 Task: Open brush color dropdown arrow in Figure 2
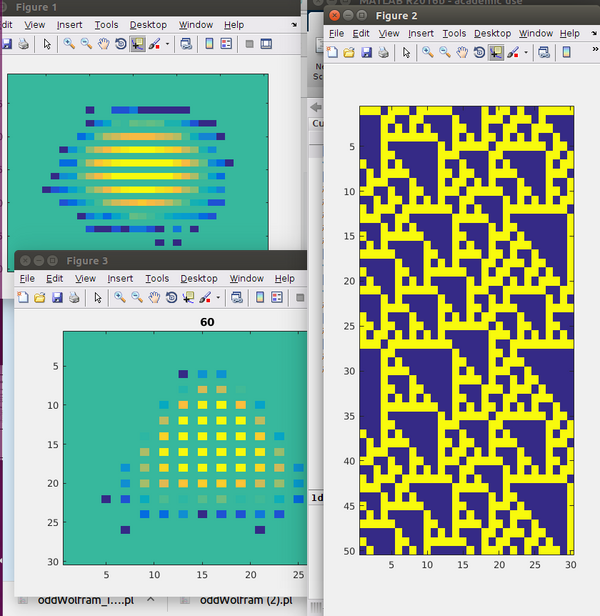pos(526,52)
